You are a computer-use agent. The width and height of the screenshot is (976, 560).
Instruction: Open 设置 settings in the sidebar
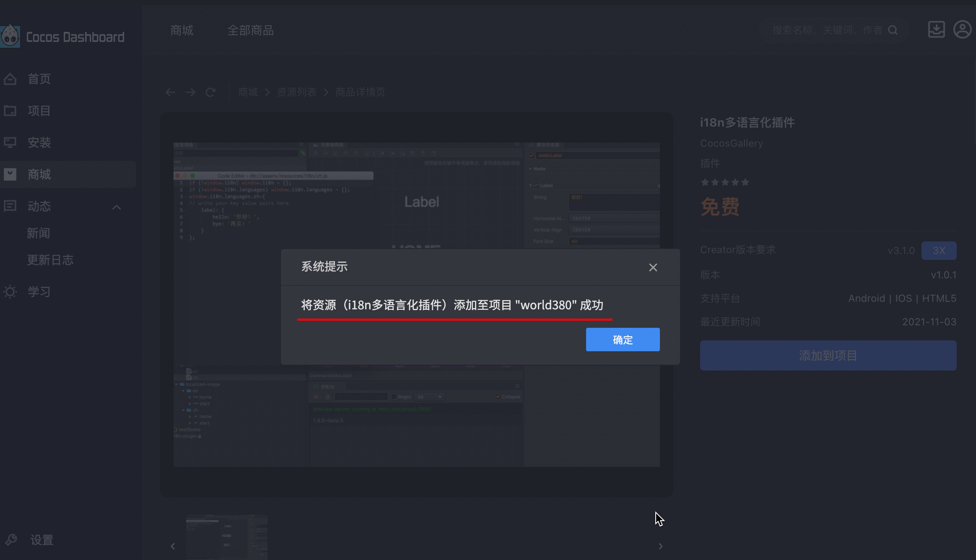(x=41, y=540)
